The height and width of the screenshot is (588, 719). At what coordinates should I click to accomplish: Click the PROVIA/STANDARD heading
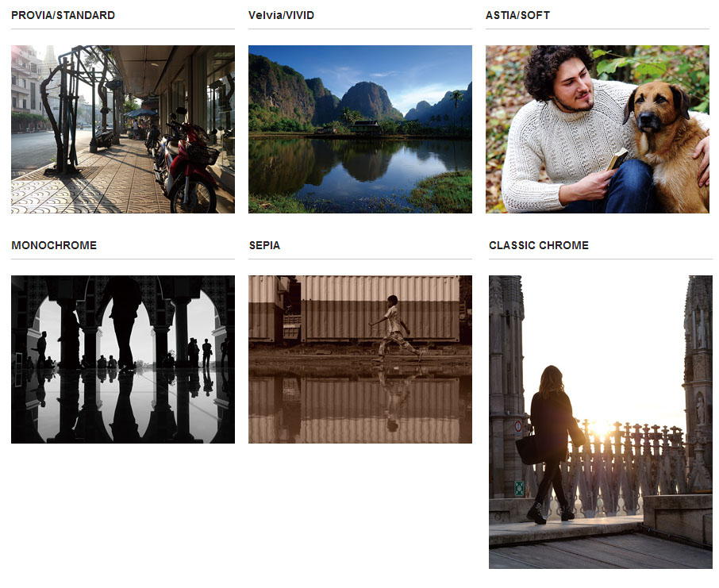pyautogui.click(x=63, y=15)
